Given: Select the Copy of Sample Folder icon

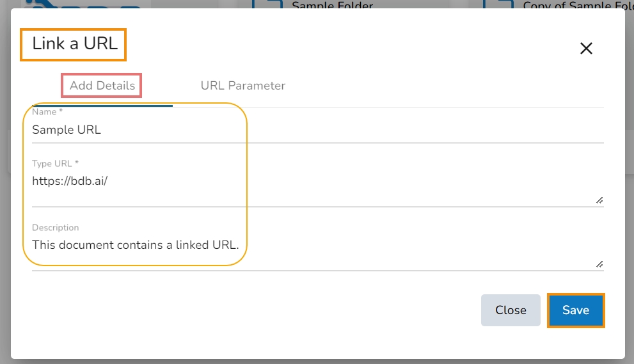Looking at the screenshot, I should (498, 4).
